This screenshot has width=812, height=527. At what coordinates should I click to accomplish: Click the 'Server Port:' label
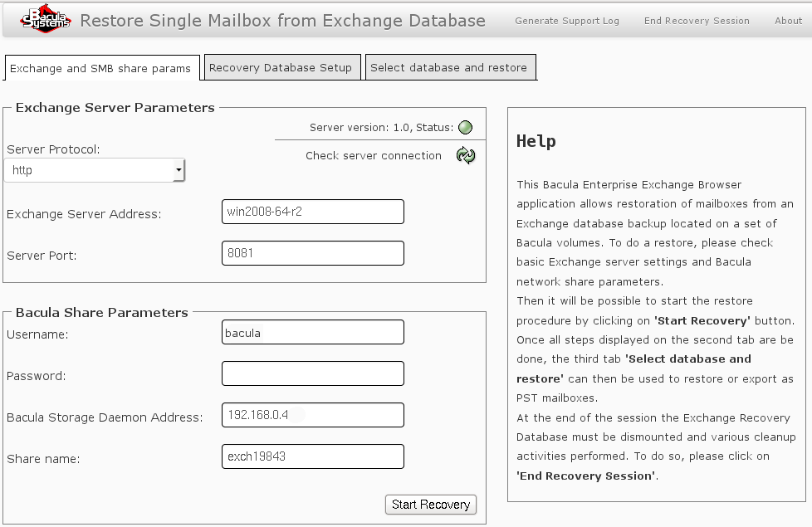tap(42, 256)
